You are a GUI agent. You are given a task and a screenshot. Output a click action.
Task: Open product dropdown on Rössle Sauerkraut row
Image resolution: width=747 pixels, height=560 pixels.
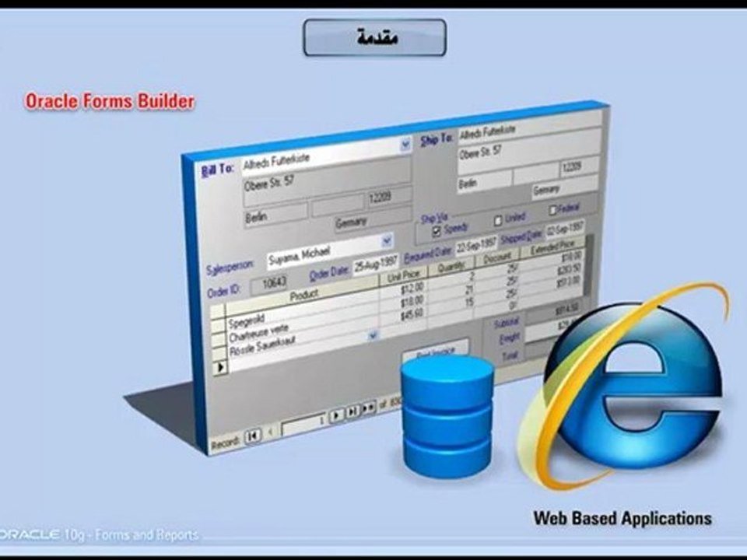coord(373,336)
